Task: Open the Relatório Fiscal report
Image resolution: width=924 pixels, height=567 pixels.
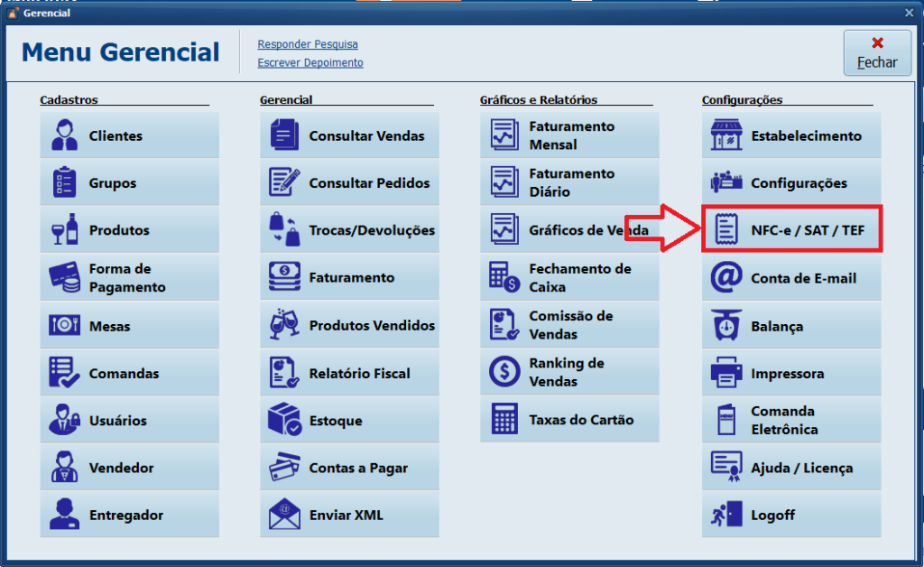Action: 349,373
